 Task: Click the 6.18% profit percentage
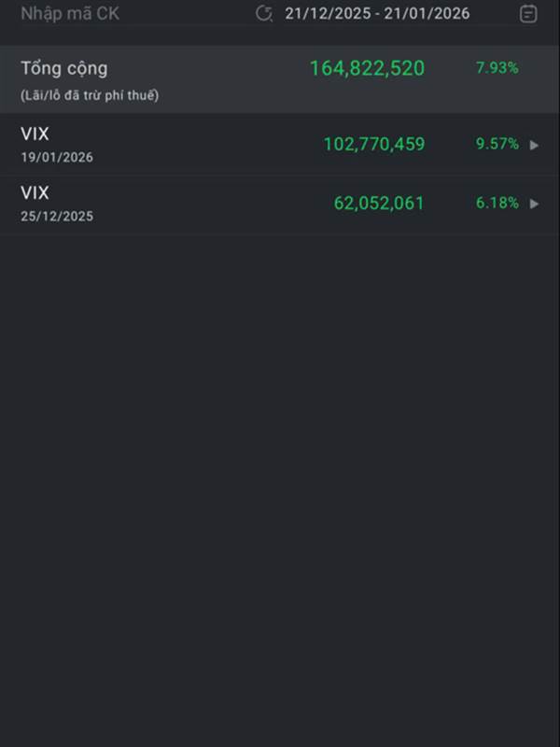pyautogui.click(x=497, y=203)
